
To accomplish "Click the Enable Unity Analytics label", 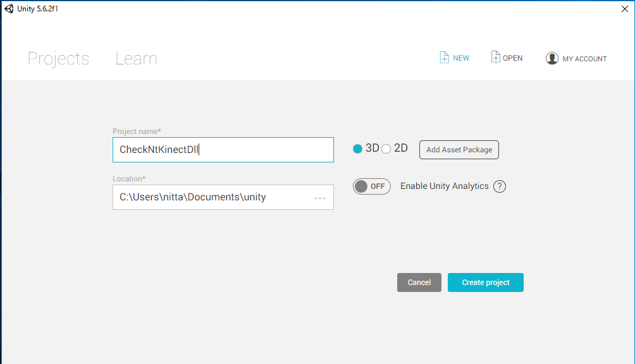I will coord(445,186).
